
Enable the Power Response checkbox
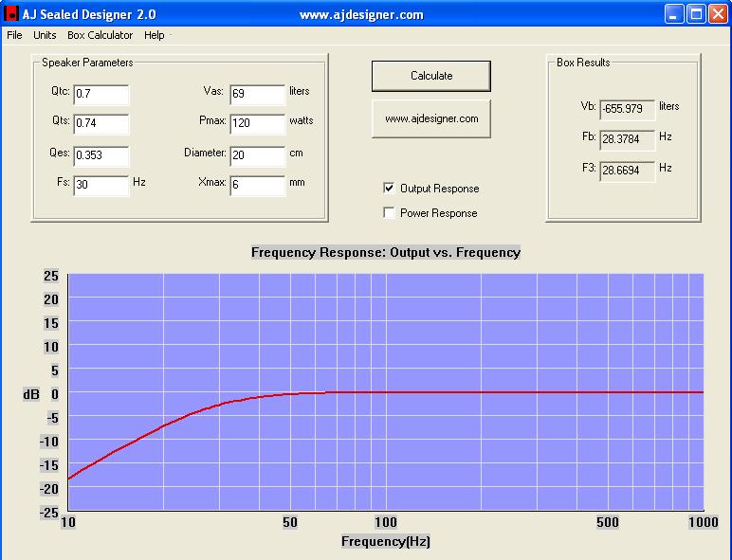pos(389,213)
